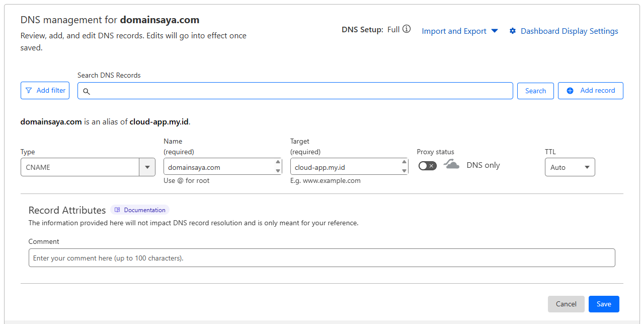644x324 pixels.
Task: Click the gear icon for Dashboard Display Settings
Action: click(x=513, y=31)
